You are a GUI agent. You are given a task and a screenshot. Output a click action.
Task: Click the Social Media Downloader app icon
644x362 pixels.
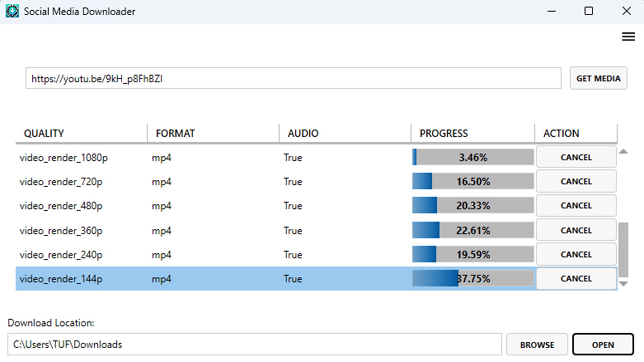point(12,11)
